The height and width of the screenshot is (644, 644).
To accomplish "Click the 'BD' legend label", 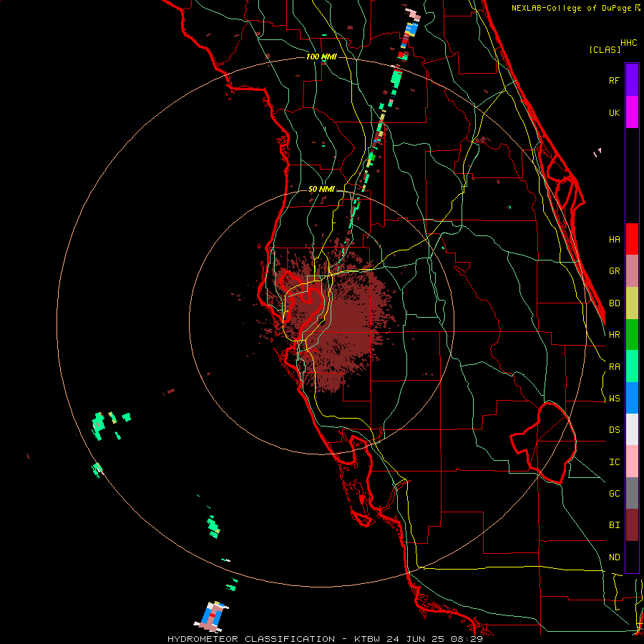I will pyautogui.click(x=614, y=303).
